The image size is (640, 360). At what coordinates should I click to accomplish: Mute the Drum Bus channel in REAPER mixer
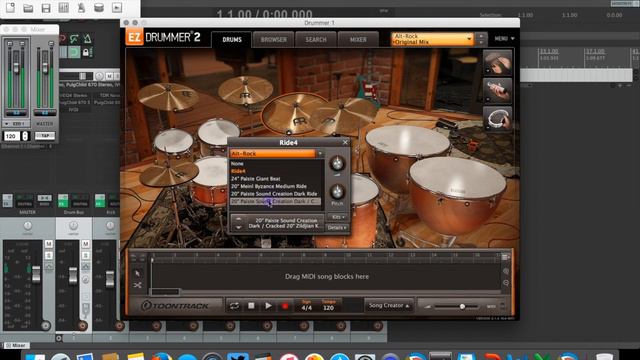click(x=85, y=244)
